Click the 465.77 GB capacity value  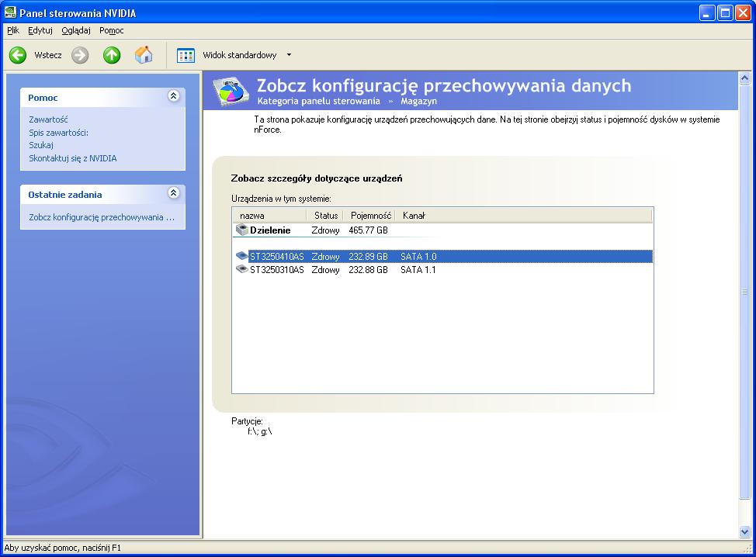(x=369, y=230)
